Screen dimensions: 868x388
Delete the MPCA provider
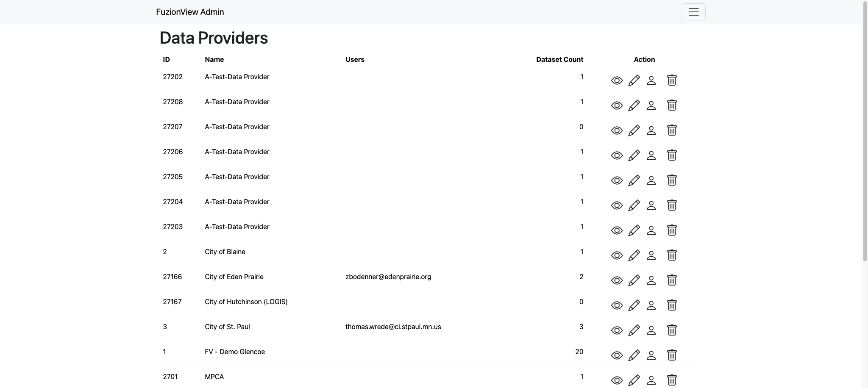point(672,380)
